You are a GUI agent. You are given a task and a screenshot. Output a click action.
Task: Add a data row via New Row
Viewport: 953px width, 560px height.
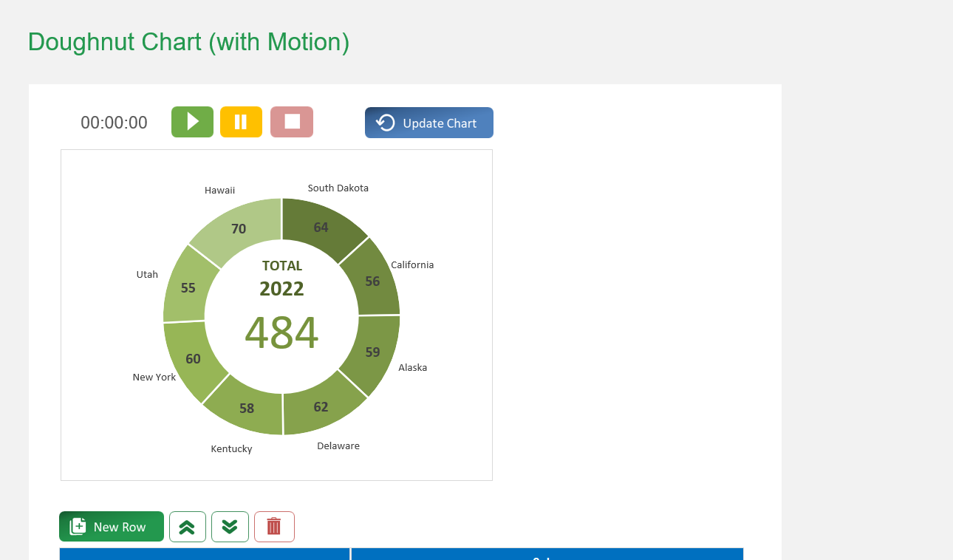(x=111, y=526)
